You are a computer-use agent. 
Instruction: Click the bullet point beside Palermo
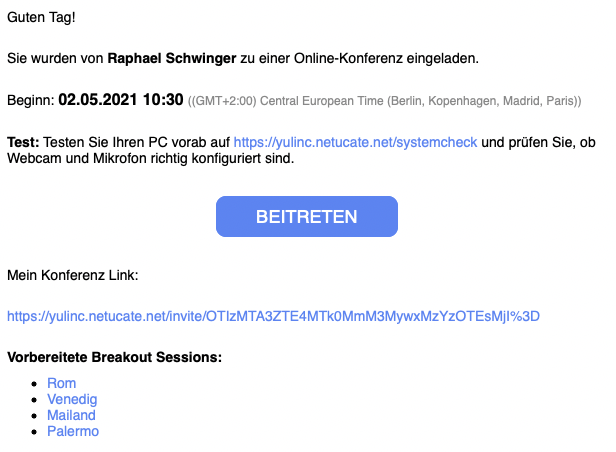pos(37,432)
